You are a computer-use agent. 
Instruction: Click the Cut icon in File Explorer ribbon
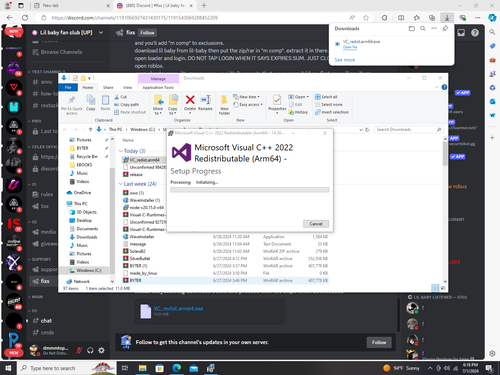117,97
